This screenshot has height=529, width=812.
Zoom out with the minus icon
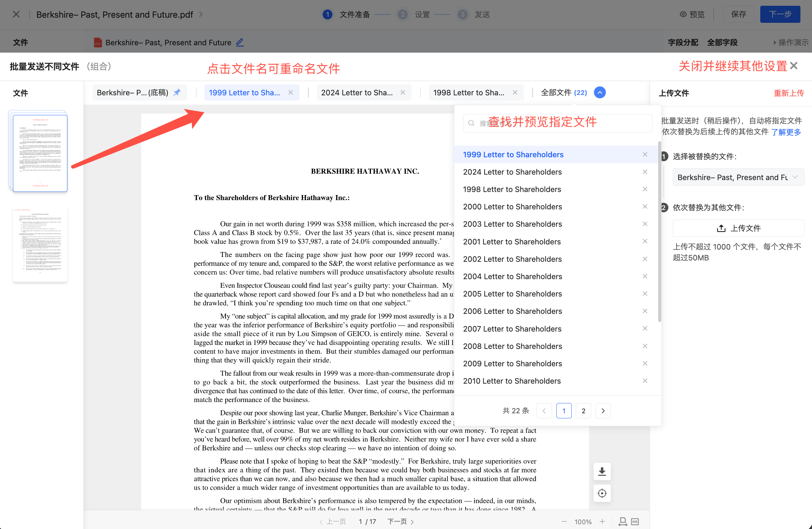(x=564, y=521)
